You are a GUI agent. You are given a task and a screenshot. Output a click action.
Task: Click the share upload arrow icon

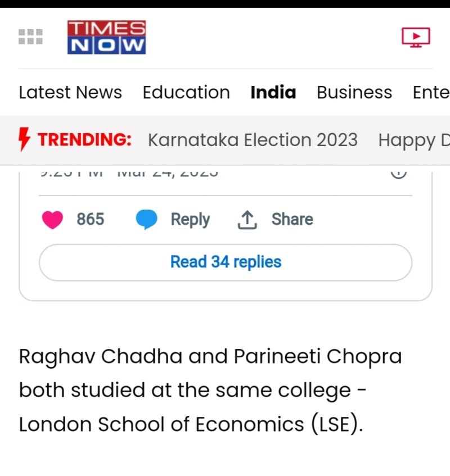tap(247, 220)
